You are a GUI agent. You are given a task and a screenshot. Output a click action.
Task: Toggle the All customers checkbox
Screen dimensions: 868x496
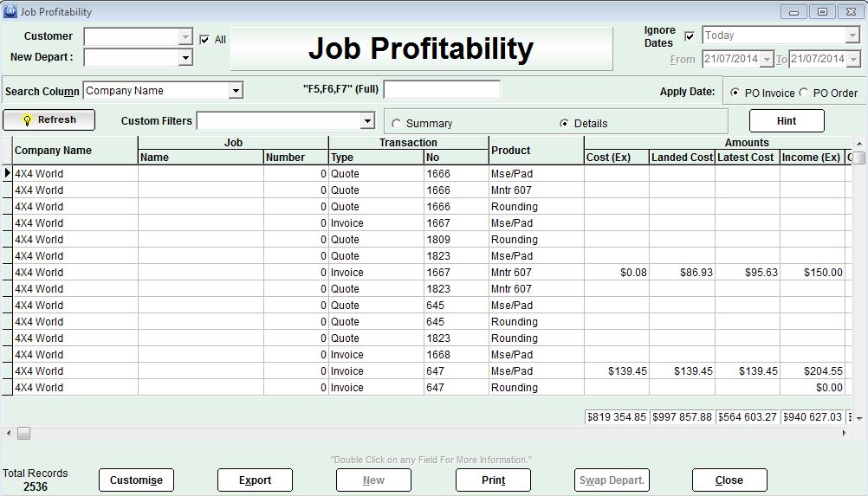pyautogui.click(x=204, y=40)
